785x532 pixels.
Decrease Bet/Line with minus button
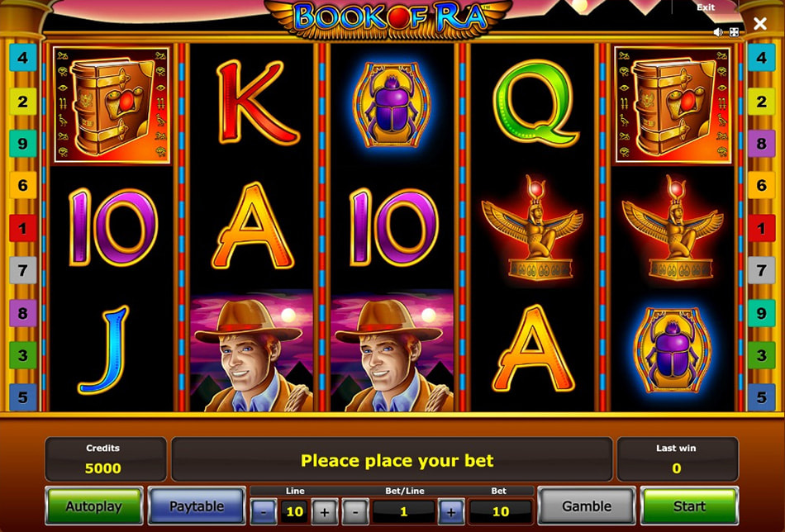point(355,511)
